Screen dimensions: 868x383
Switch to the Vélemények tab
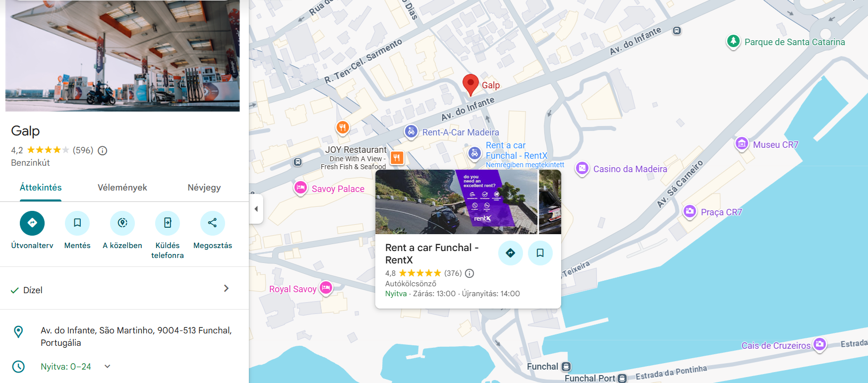tap(122, 188)
